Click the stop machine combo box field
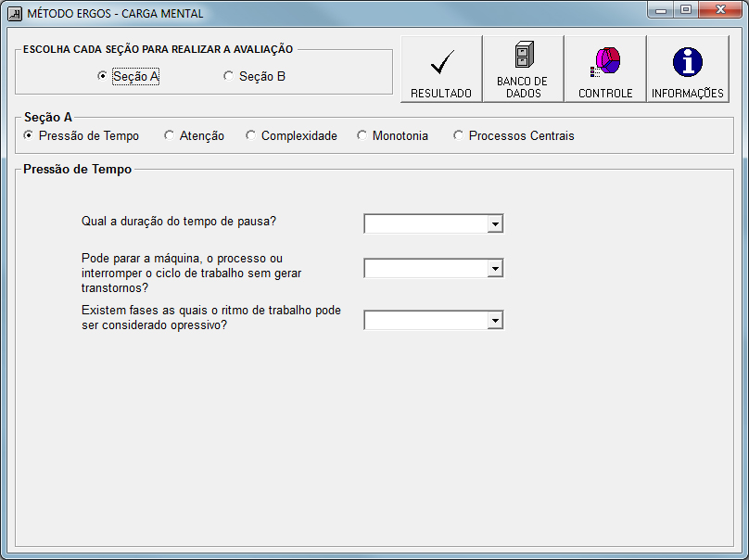 click(434, 269)
